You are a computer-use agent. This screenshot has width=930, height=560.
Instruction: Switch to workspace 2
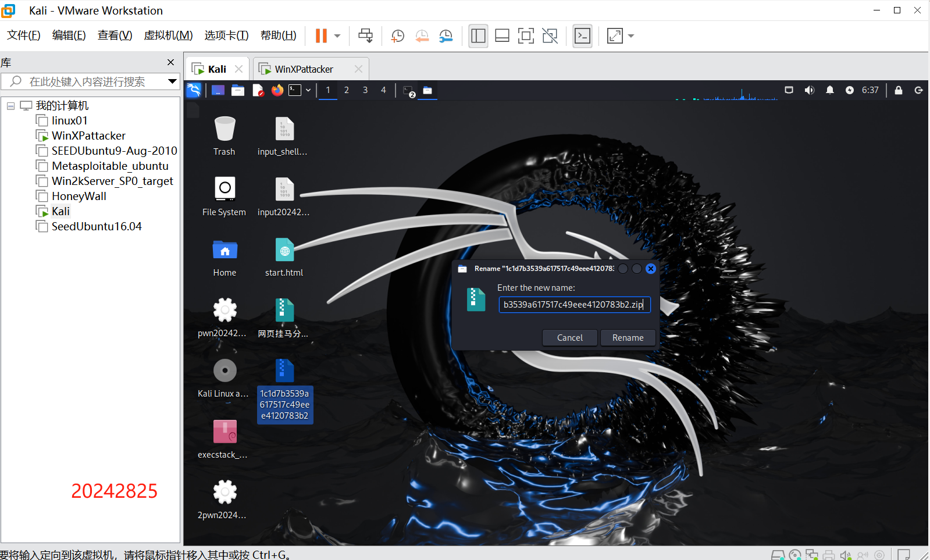[x=347, y=90]
